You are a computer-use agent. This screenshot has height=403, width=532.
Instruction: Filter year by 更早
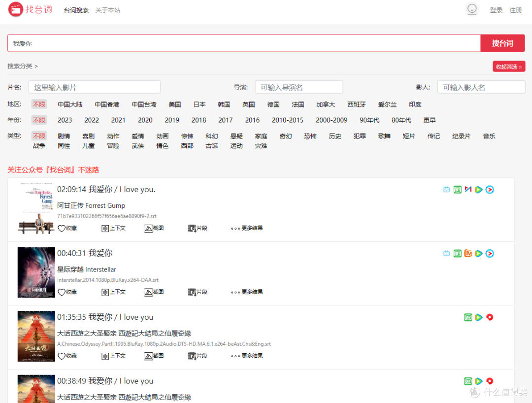pyautogui.click(x=430, y=120)
